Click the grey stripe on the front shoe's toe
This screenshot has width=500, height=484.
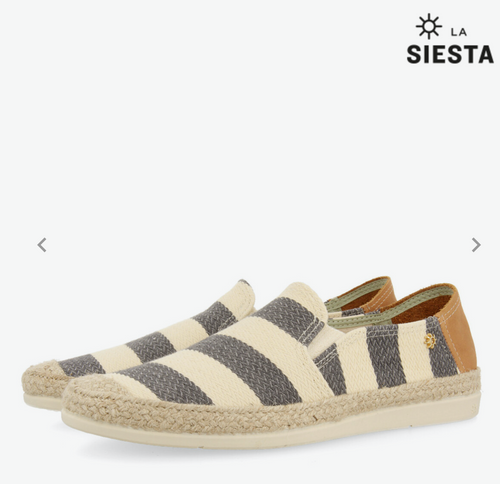point(165,382)
